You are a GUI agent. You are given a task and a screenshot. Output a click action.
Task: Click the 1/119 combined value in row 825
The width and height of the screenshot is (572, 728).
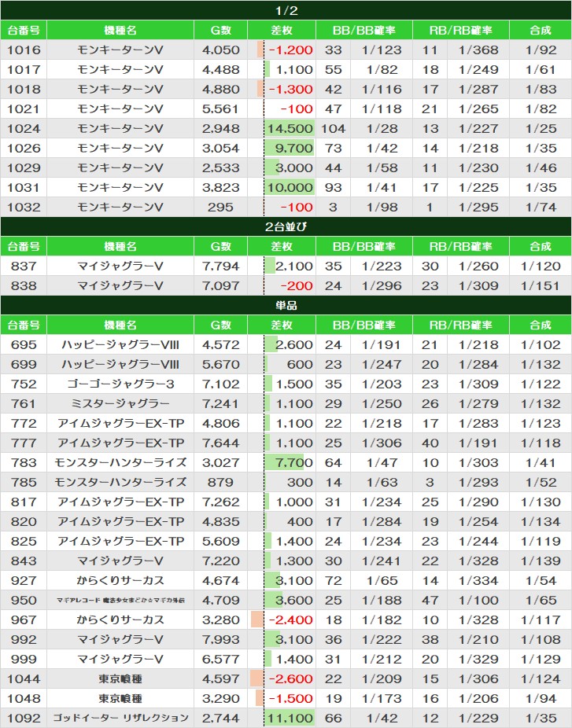[541, 541]
